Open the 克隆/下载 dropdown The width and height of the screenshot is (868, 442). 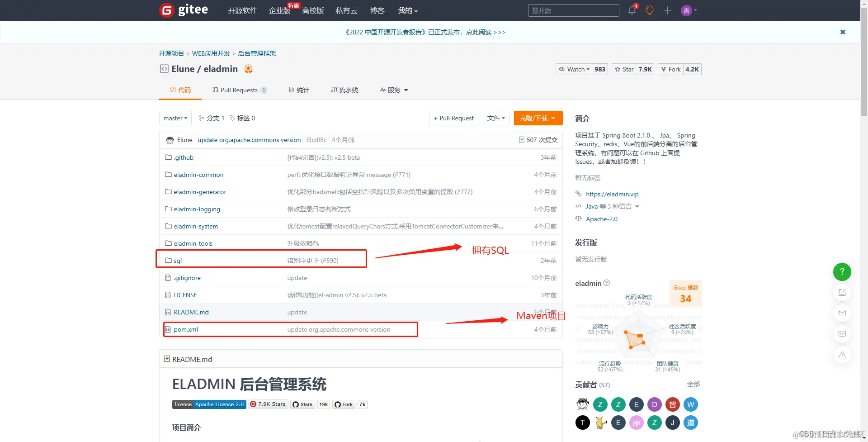click(x=538, y=118)
